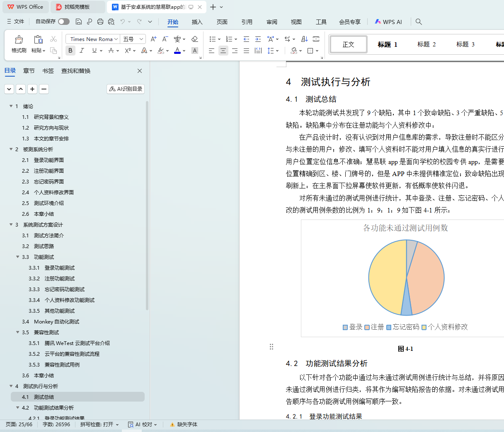This screenshot has height=432, width=504.
Task: Click the AI识别目录 button
Action: coord(126,89)
